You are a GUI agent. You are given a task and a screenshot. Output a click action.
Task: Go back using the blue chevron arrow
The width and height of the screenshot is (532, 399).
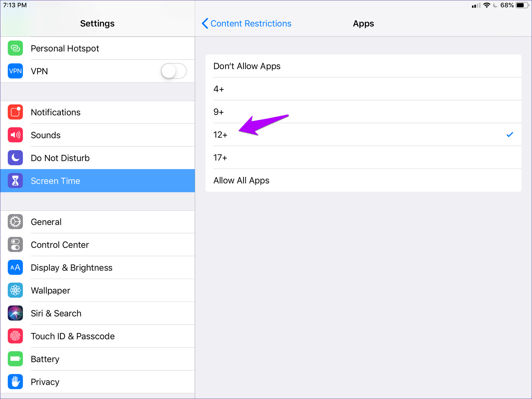205,24
